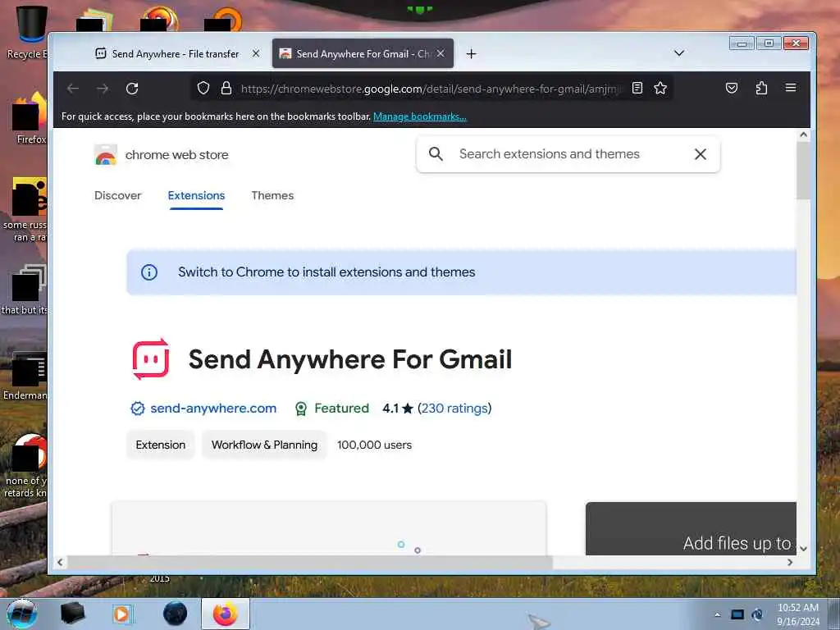Screen dimensions: 840x630
Task: Click the Extension category chip
Action: [x=160, y=445]
